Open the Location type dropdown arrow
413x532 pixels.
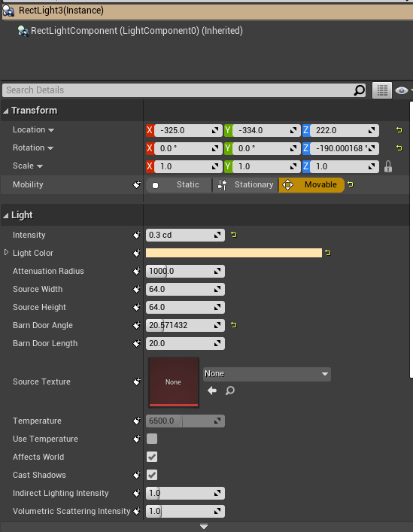(51, 130)
